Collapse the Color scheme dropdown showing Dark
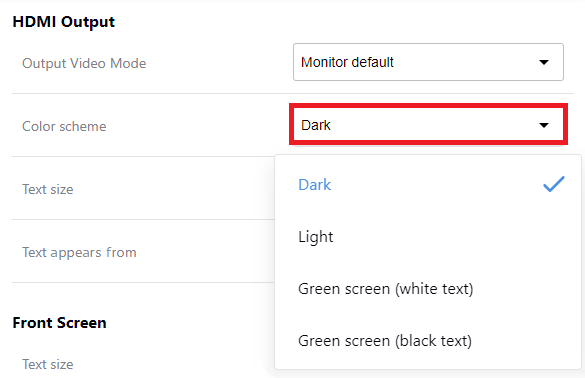This screenshot has height=378, width=585. (x=428, y=125)
